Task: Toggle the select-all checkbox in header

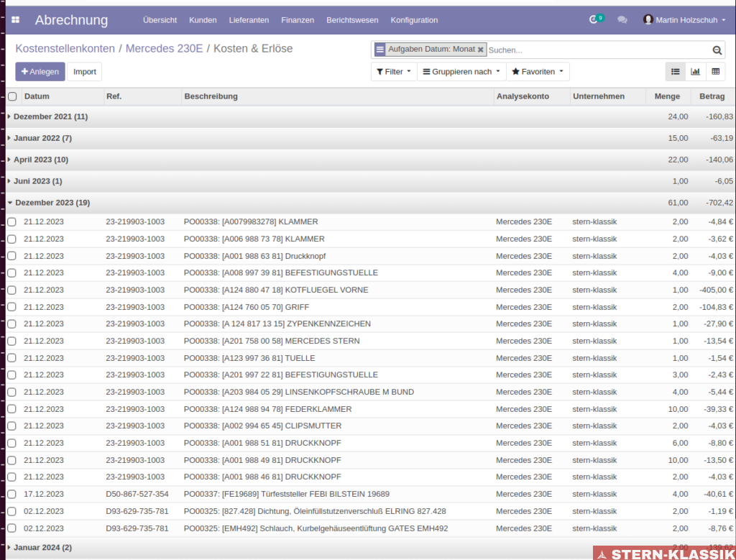Action: coord(12,96)
